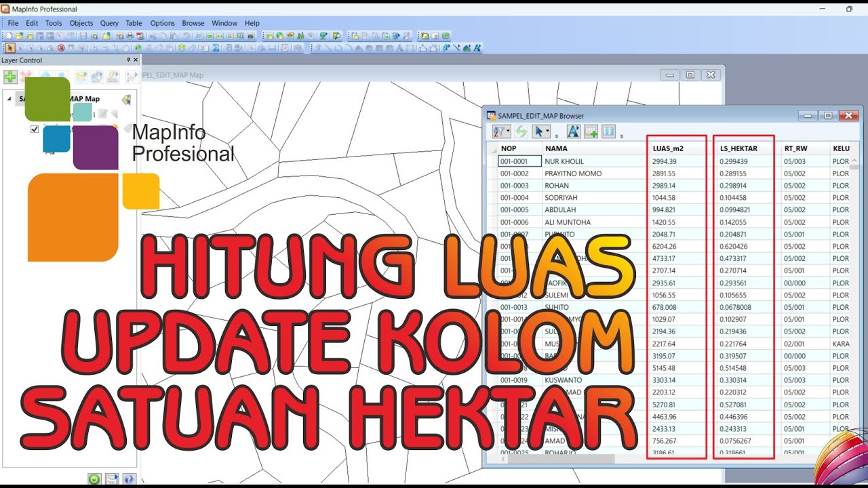Click the Statistics sigma icon

[216, 47]
